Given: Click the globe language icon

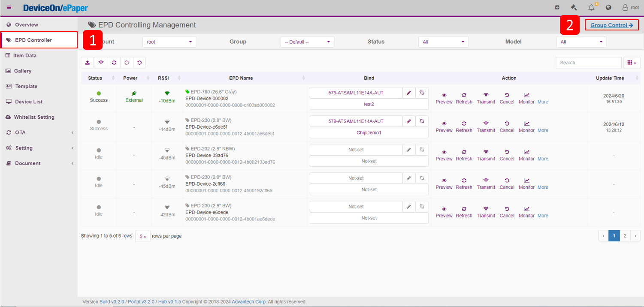Looking at the screenshot, I should point(608,8).
